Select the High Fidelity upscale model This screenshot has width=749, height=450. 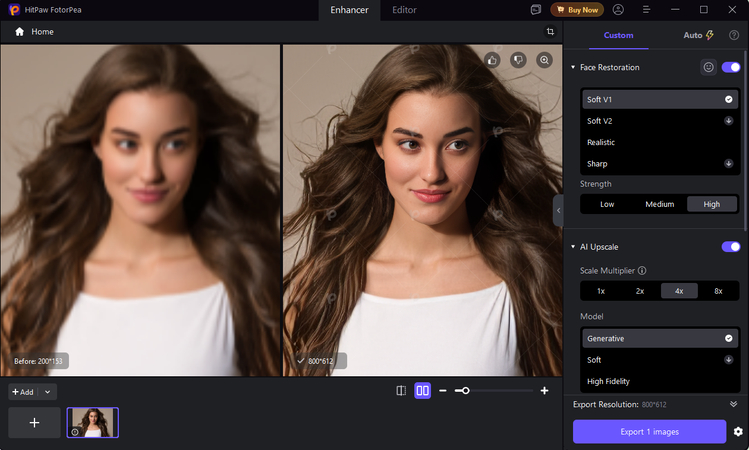660,381
